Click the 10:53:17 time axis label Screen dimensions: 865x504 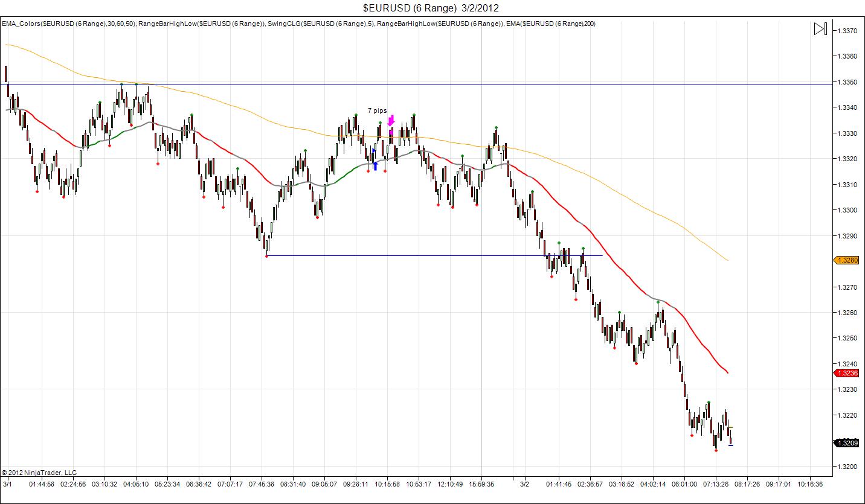coord(419,484)
